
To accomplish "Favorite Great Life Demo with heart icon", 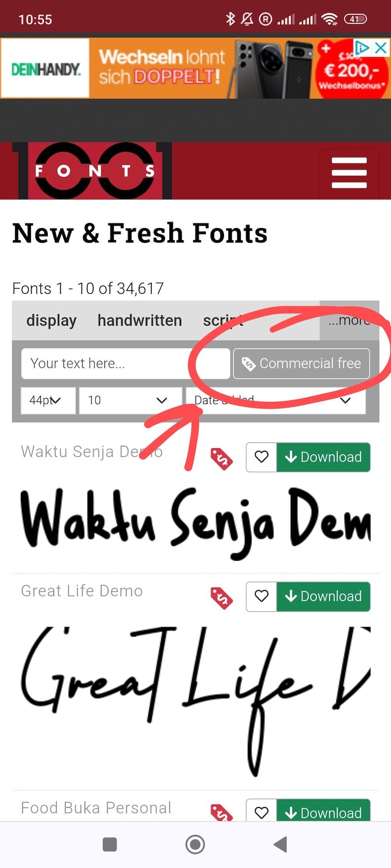I will [261, 596].
